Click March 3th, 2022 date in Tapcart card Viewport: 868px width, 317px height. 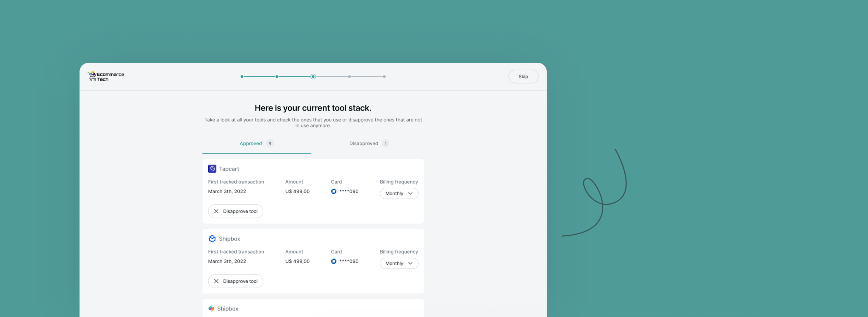point(227,191)
